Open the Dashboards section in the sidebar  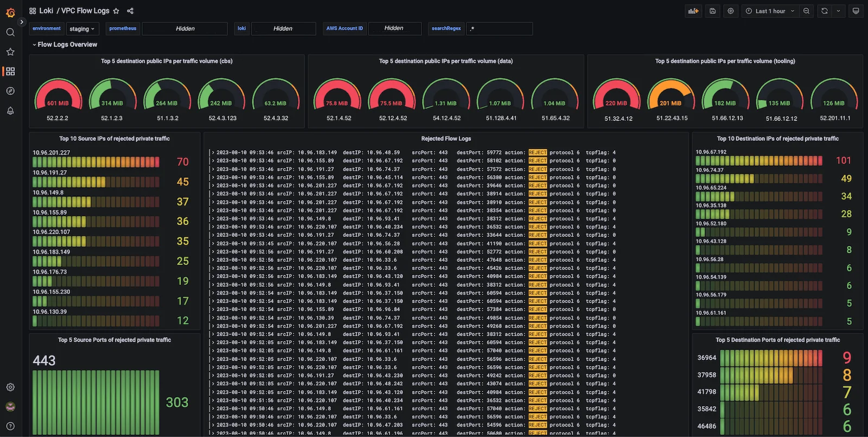pos(10,72)
